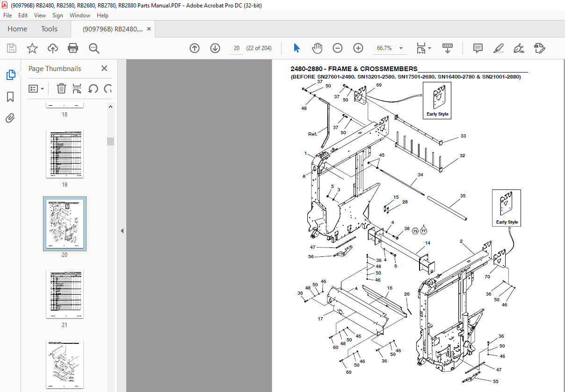Open the Find text magnifier tool
This screenshot has height=392, width=565.
pos(94,48)
